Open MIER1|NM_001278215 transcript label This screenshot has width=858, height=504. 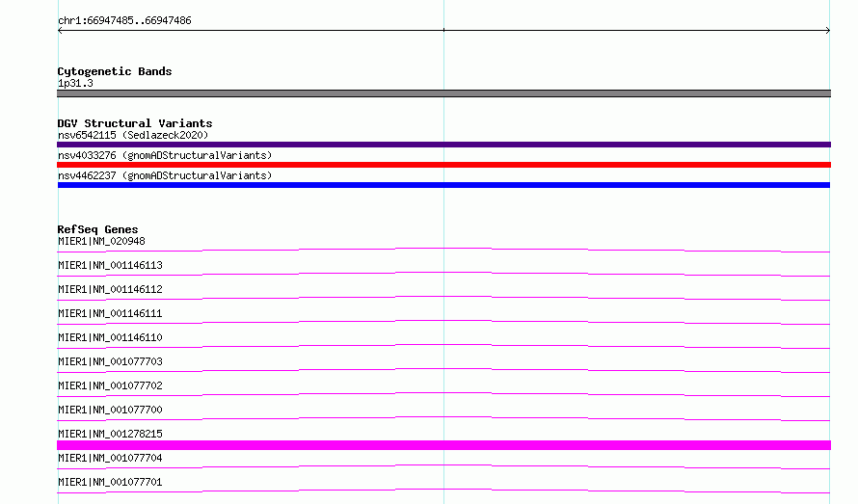pos(110,434)
